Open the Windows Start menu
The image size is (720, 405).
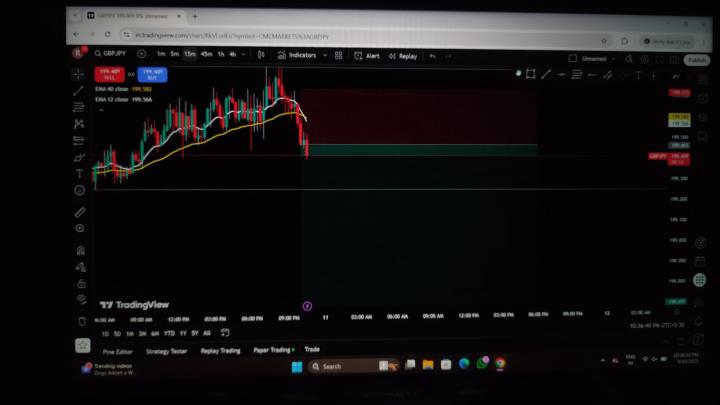tap(297, 367)
